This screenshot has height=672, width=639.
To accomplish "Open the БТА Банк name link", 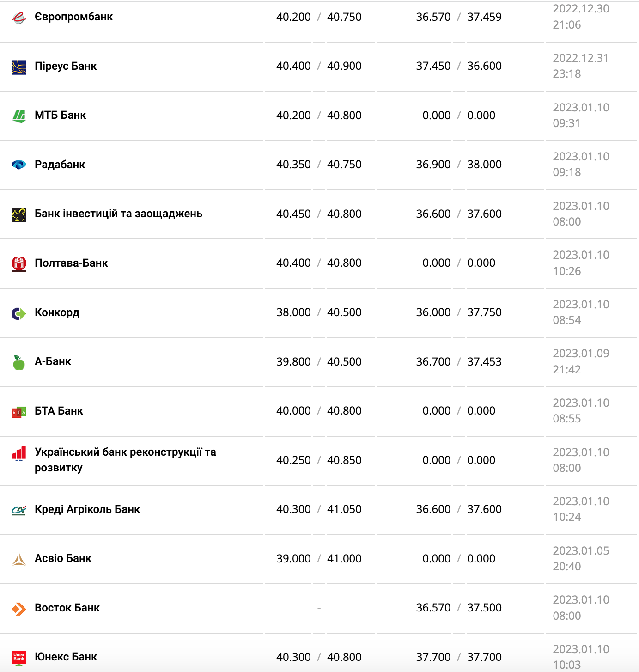I will pyautogui.click(x=59, y=411).
